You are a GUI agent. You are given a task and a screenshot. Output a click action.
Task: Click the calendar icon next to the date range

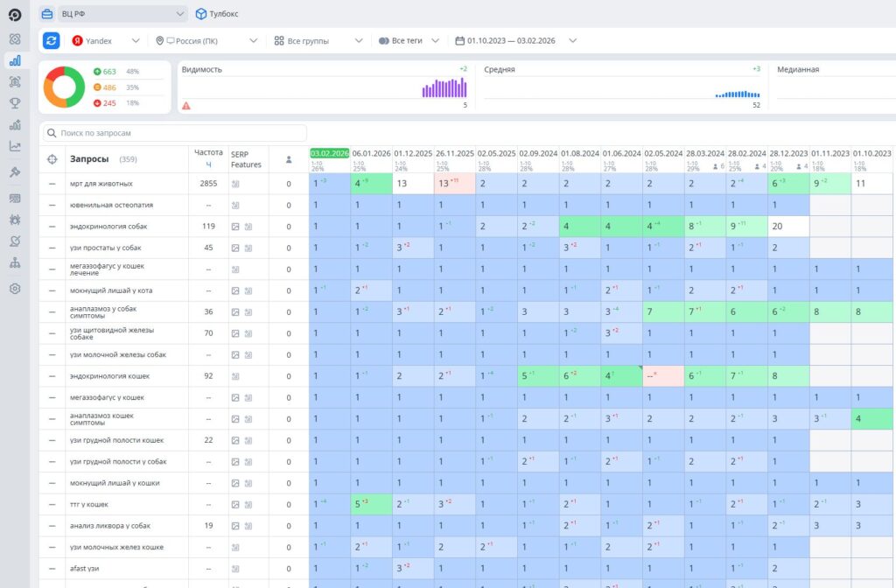point(459,40)
